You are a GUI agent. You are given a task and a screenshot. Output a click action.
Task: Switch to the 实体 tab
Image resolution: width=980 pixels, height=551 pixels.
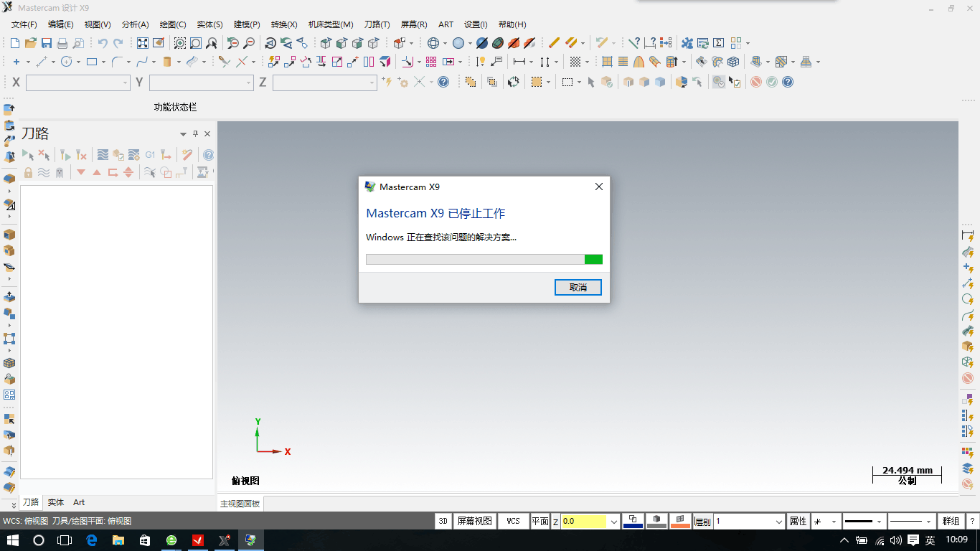click(x=56, y=502)
